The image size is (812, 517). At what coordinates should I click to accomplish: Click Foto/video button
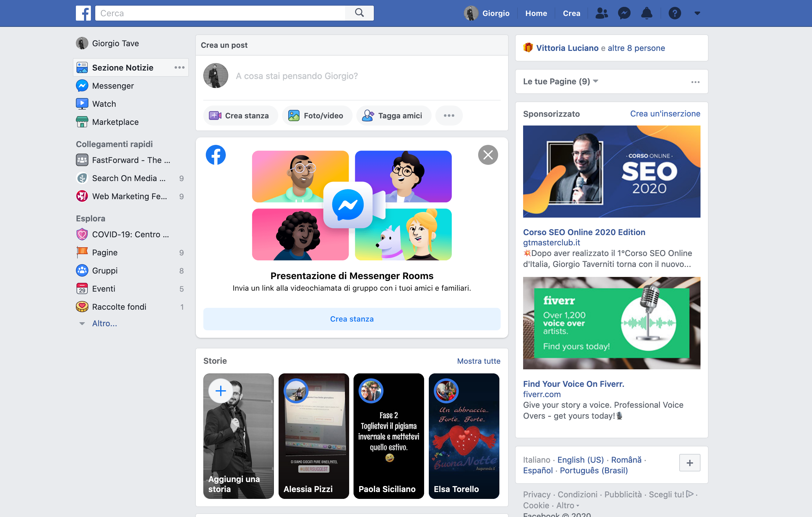pyautogui.click(x=317, y=116)
